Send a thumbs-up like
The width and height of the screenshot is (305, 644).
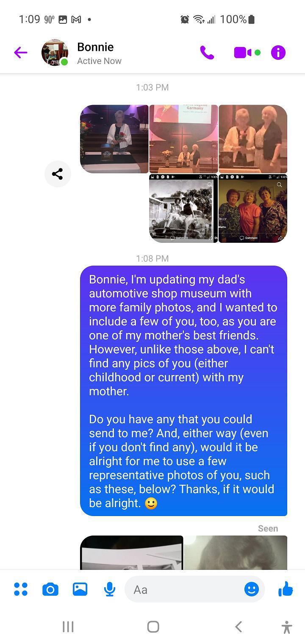point(286,588)
